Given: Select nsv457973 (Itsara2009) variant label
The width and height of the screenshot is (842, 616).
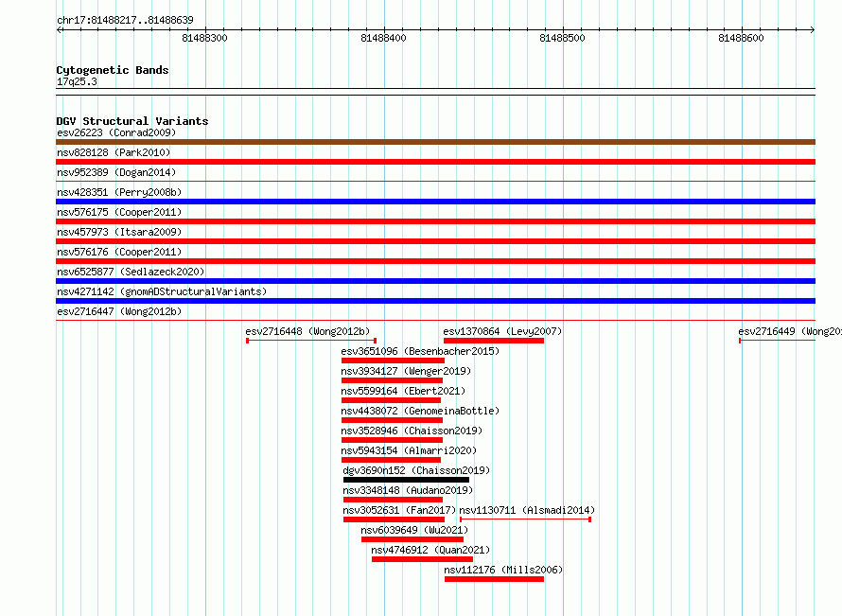Looking at the screenshot, I should (119, 232).
